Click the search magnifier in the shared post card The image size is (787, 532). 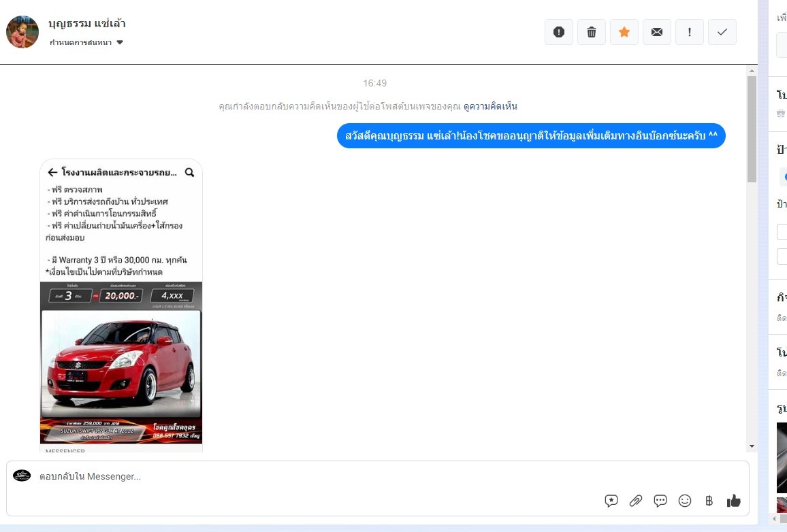point(189,173)
